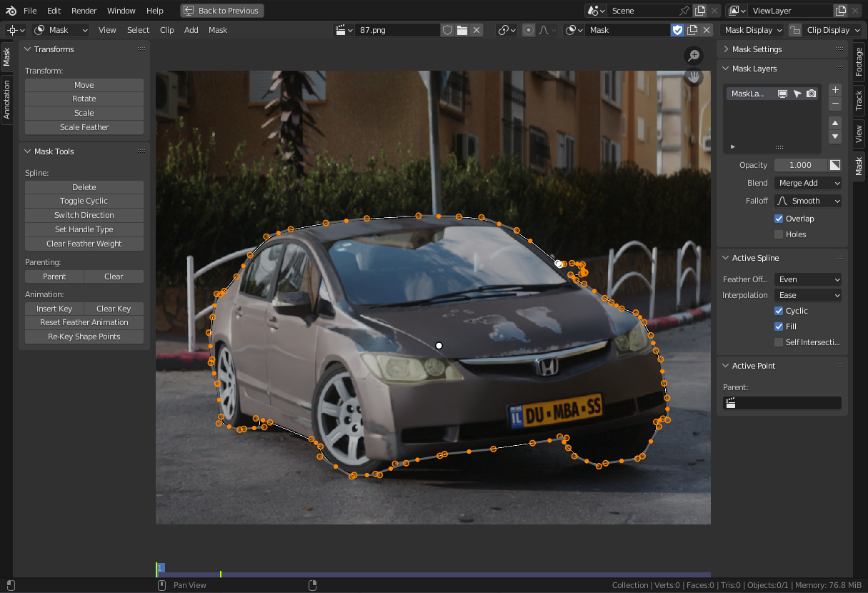Image resolution: width=868 pixels, height=593 pixels.
Task: Click the pan hand icon in the viewport
Action: [x=693, y=77]
